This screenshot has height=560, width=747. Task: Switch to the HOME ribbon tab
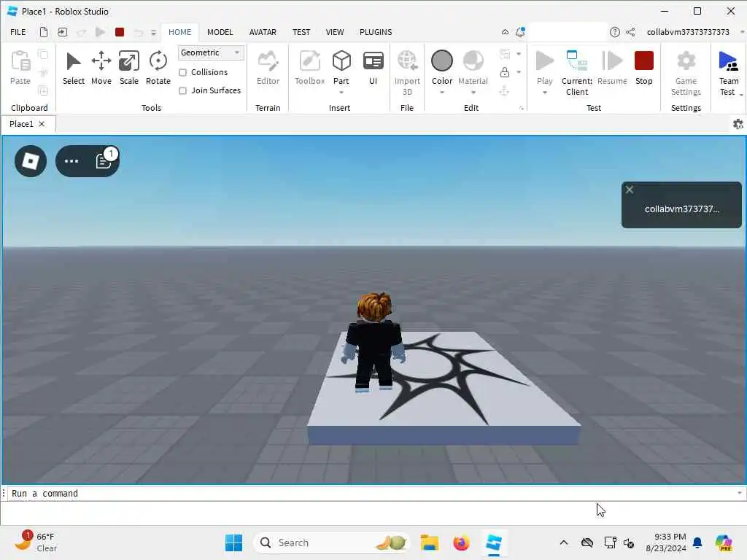tap(179, 32)
